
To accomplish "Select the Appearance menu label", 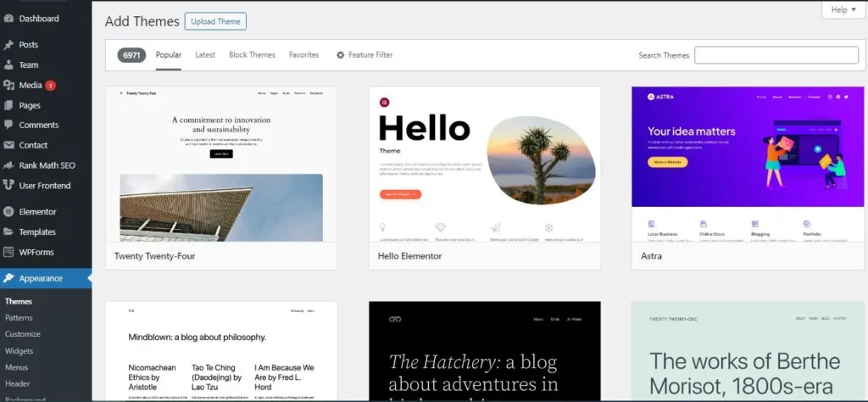I will (41, 278).
